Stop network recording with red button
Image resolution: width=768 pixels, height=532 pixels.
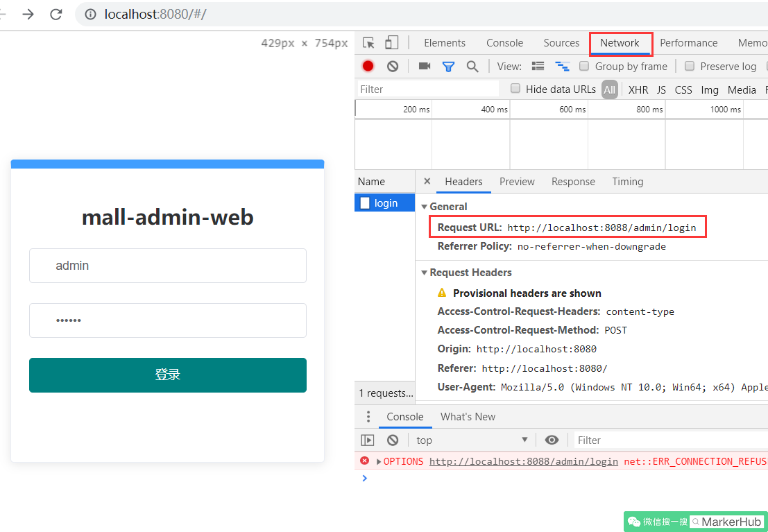(368, 66)
